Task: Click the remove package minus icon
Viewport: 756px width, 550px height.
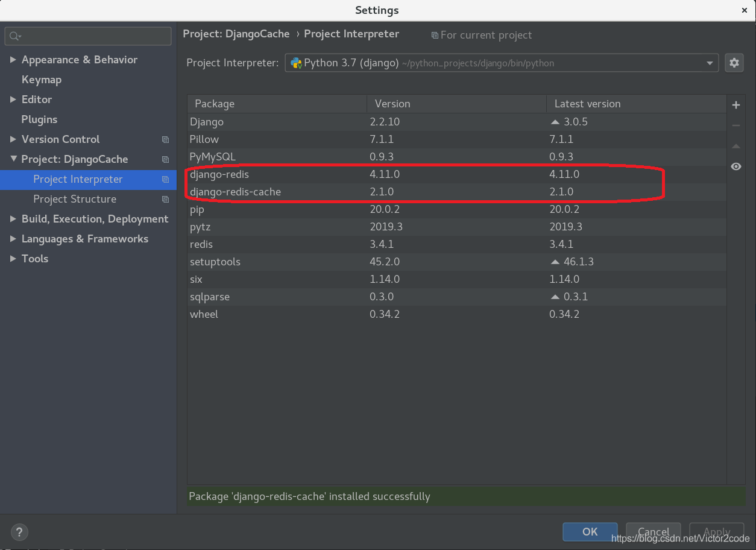Action: coord(736,125)
